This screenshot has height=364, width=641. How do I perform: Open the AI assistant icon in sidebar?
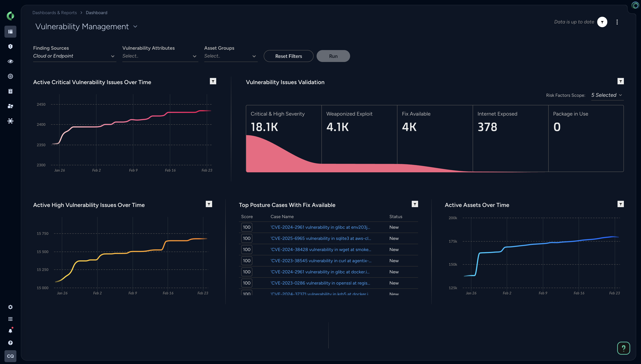(x=10, y=121)
